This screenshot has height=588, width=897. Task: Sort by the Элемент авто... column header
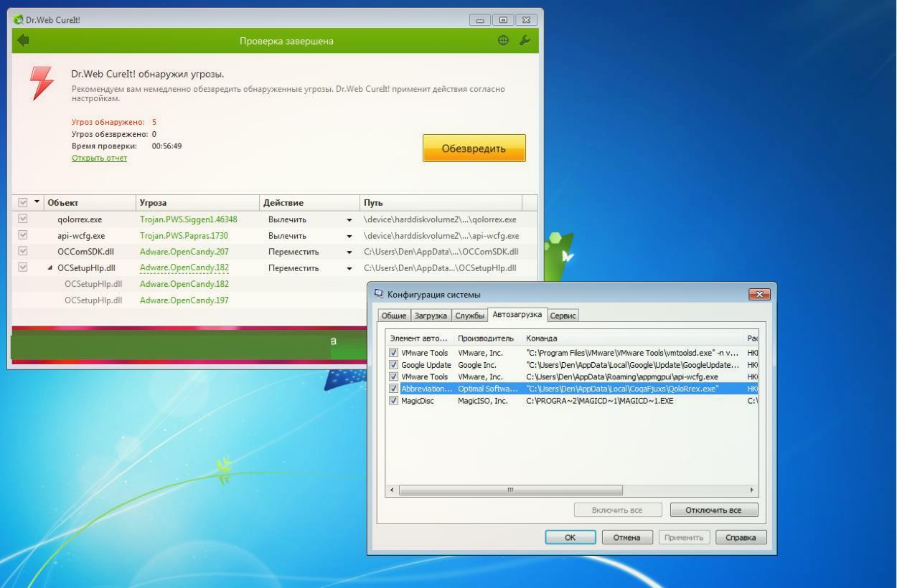pos(420,338)
